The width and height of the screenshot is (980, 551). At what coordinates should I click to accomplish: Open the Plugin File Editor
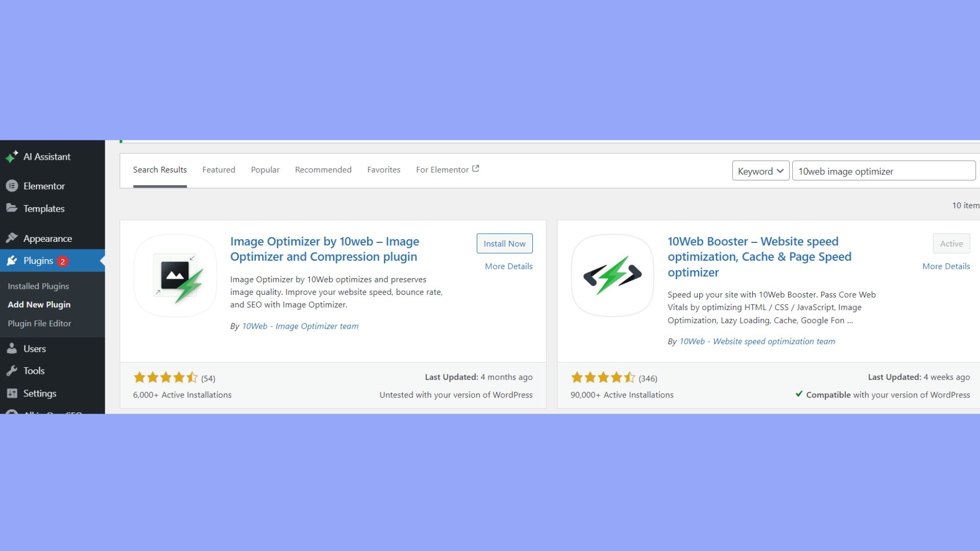point(39,323)
